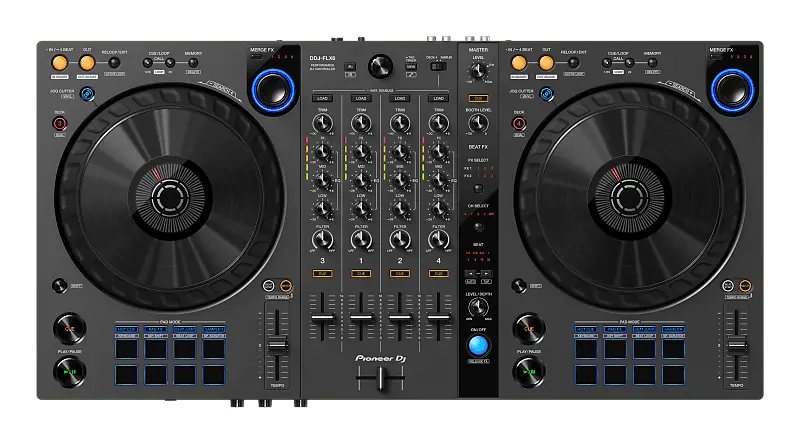Toggle the blue Beat FX ON/OFF button
The image size is (800, 444).
click(x=478, y=347)
